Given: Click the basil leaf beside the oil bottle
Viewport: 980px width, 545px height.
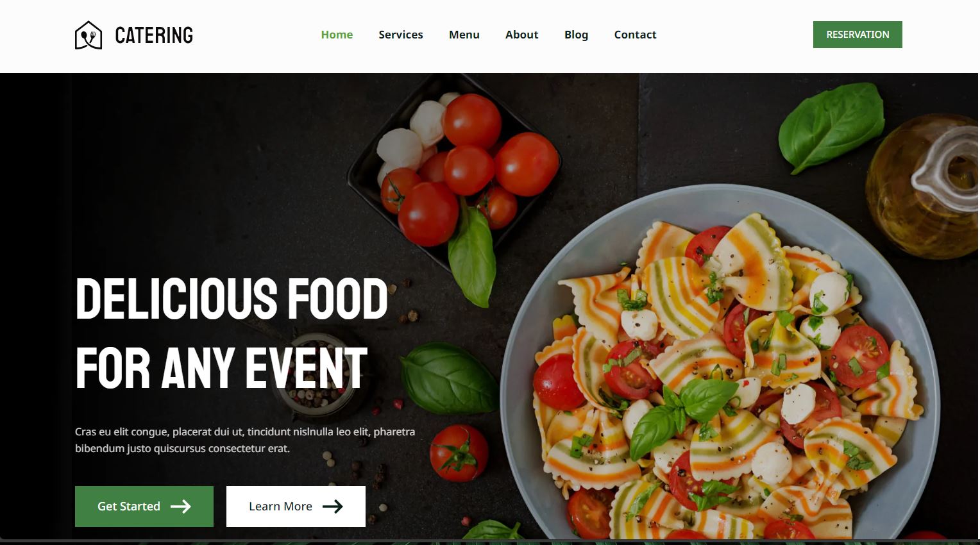Looking at the screenshot, I should click(831, 126).
